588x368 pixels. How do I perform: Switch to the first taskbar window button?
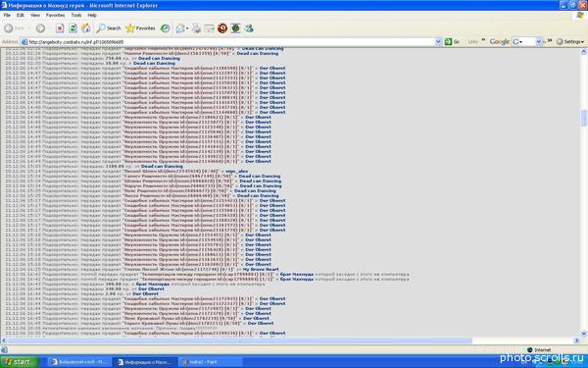point(79,362)
